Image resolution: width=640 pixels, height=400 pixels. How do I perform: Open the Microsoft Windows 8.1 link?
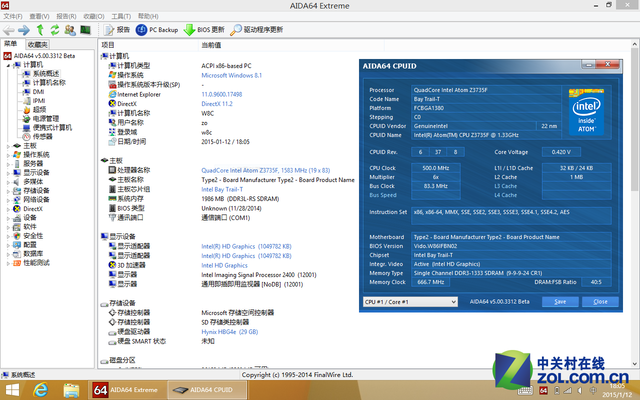[231, 76]
